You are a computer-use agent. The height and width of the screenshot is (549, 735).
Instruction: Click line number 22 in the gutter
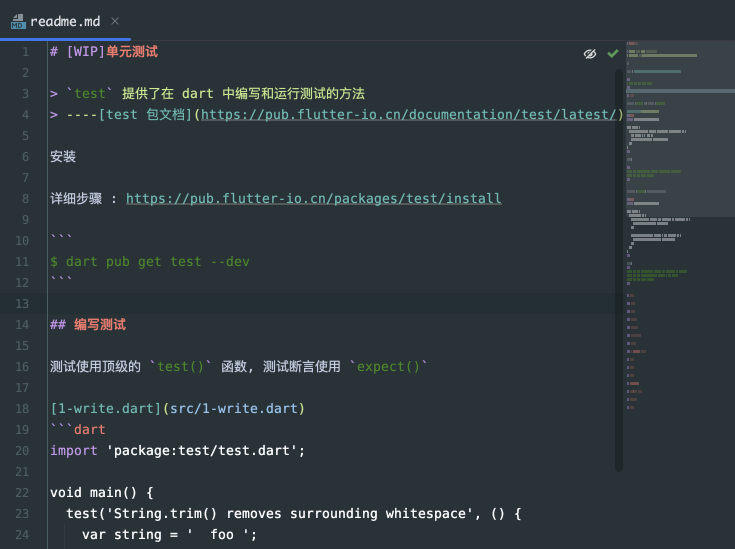(22, 493)
